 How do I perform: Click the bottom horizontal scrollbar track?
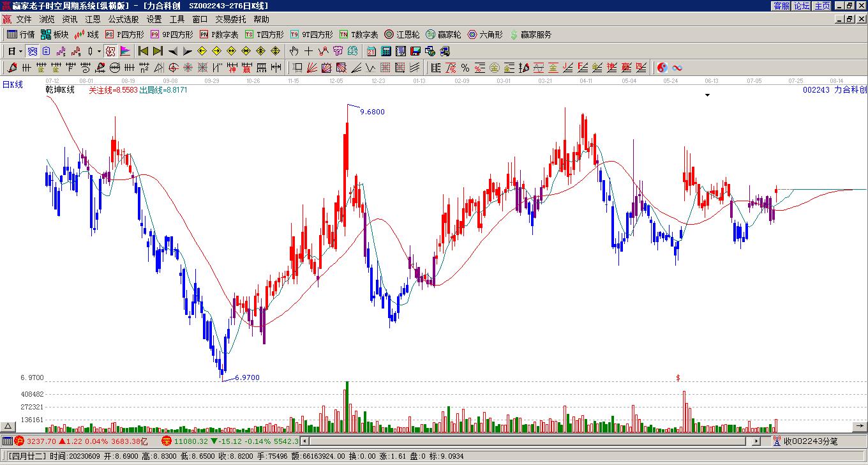523,441
